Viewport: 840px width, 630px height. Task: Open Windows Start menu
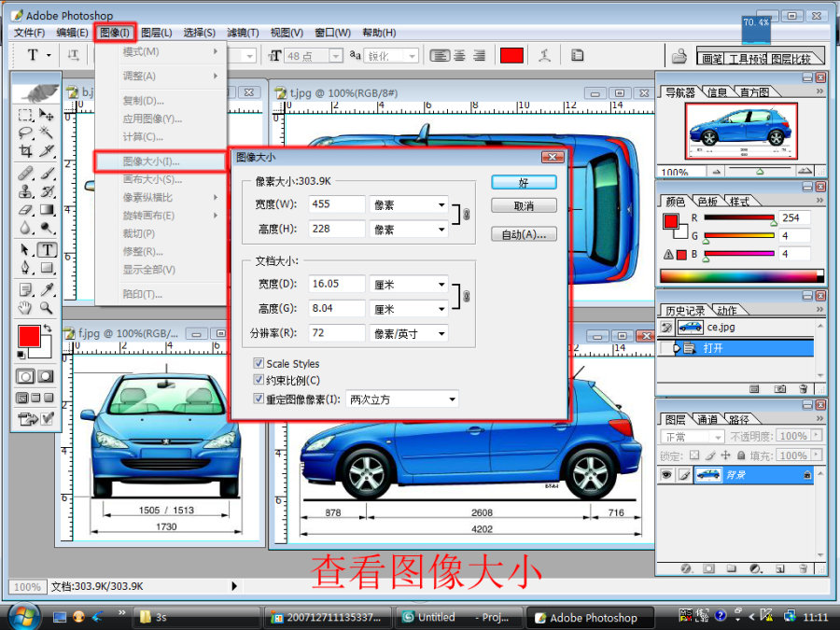tap(22, 617)
